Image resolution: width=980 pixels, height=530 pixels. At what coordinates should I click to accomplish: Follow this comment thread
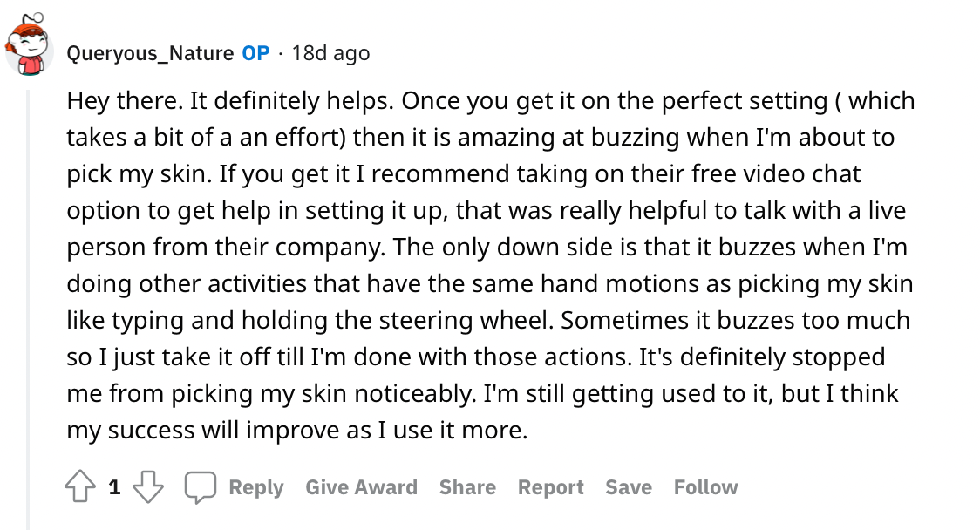pos(705,487)
